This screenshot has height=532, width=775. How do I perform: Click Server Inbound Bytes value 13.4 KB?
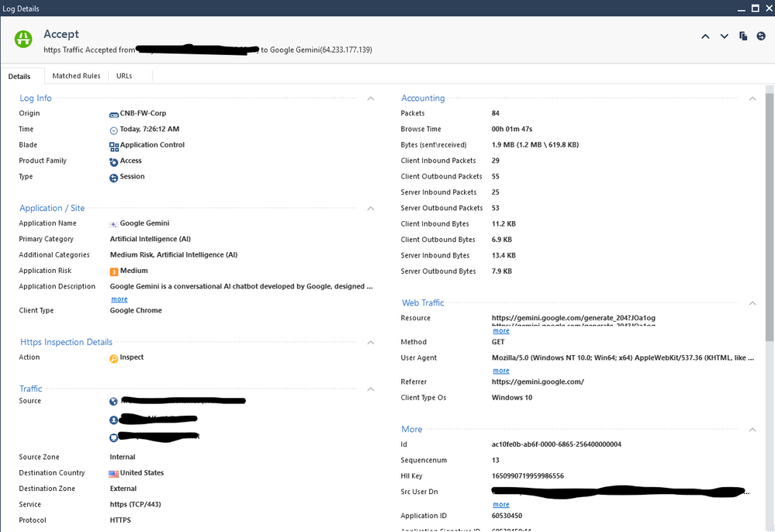coord(503,255)
